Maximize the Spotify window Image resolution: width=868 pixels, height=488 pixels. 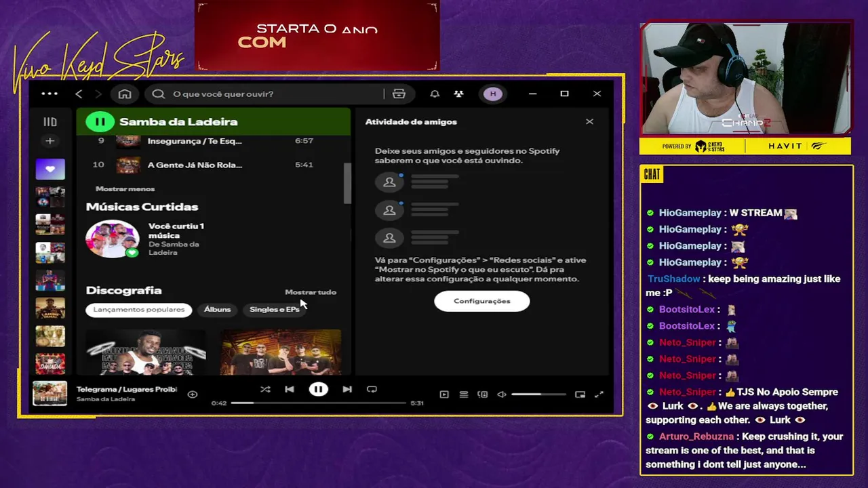564,94
